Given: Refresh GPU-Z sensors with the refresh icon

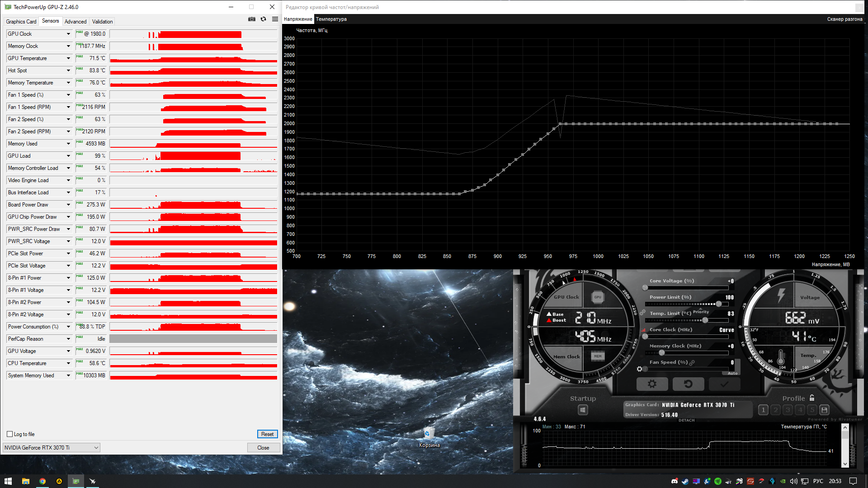Looking at the screenshot, I should click(x=264, y=19).
